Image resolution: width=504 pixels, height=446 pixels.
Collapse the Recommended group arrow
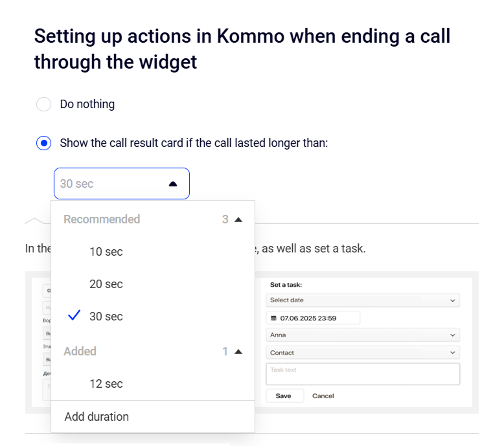tap(238, 219)
